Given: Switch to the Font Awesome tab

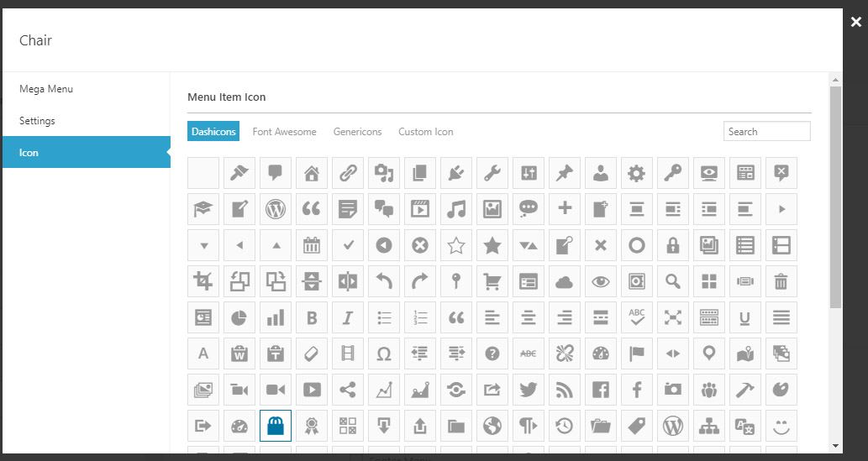Looking at the screenshot, I should pos(284,132).
